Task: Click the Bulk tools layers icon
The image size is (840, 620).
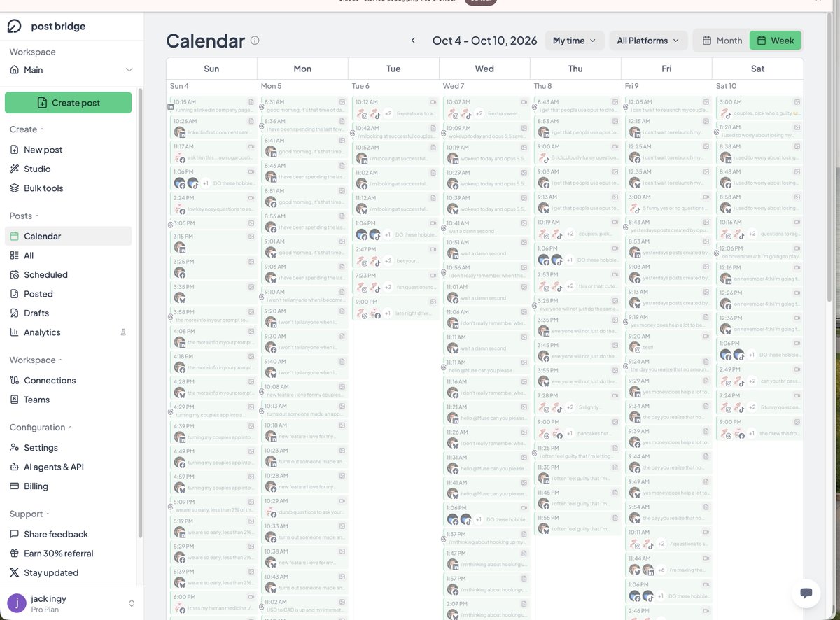Action: tap(15, 188)
